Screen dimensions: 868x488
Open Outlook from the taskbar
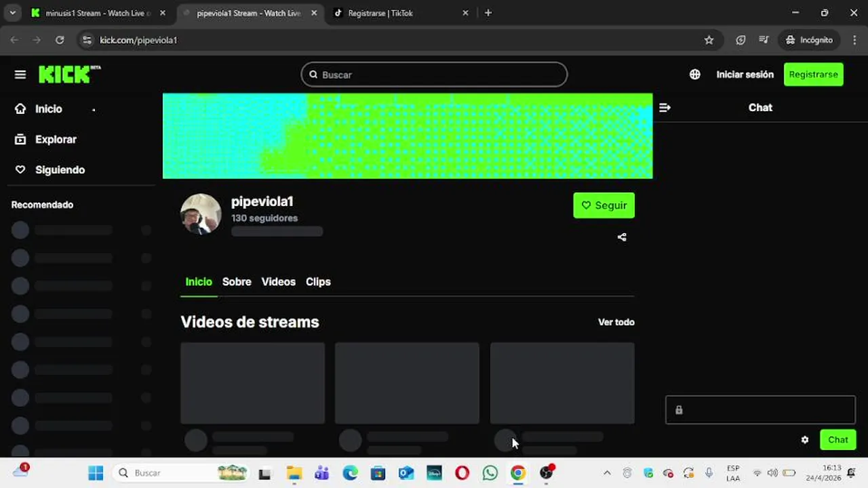point(406,473)
